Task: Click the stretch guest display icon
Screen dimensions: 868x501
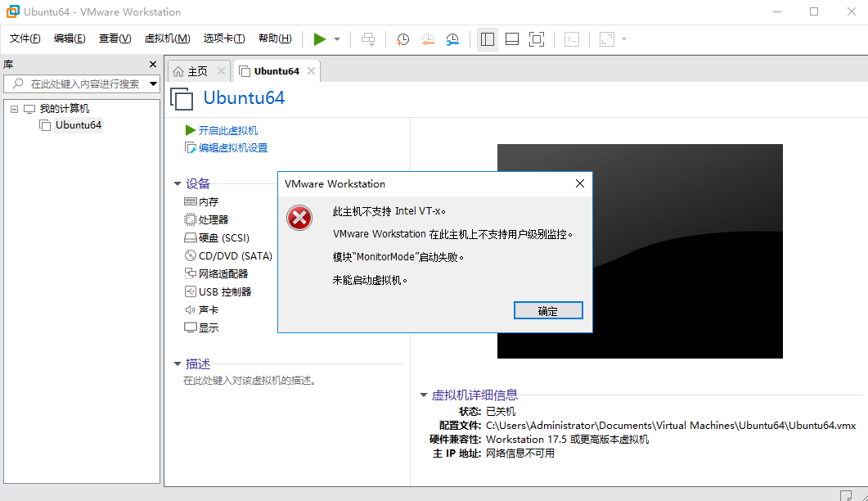Action: pos(607,39)
